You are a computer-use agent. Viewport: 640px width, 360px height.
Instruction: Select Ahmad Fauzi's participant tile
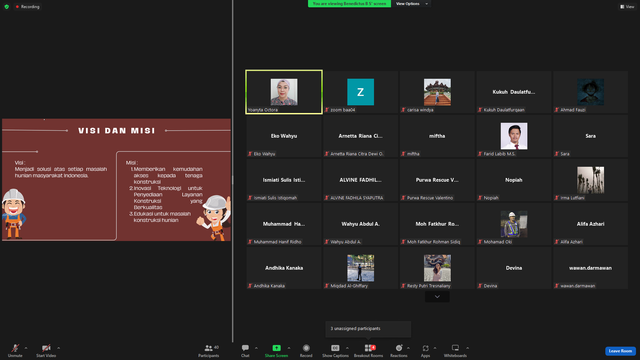pyautogui.click(x=591, y=92)
